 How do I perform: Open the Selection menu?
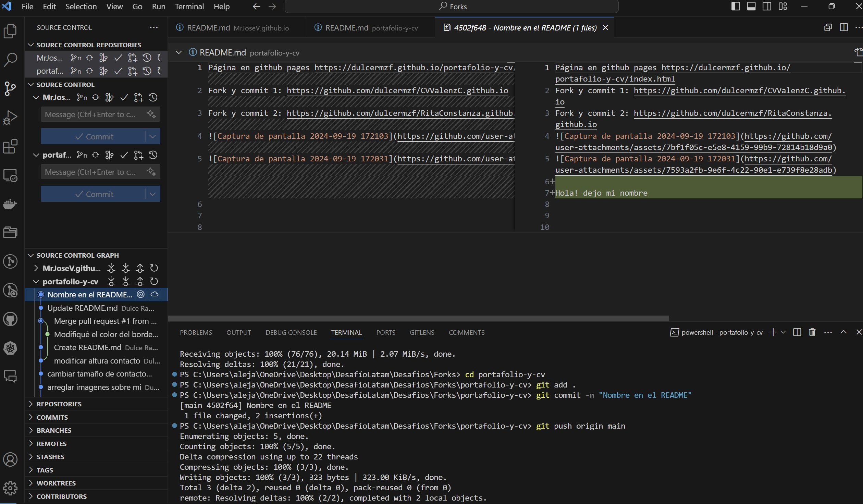point(81,7)
